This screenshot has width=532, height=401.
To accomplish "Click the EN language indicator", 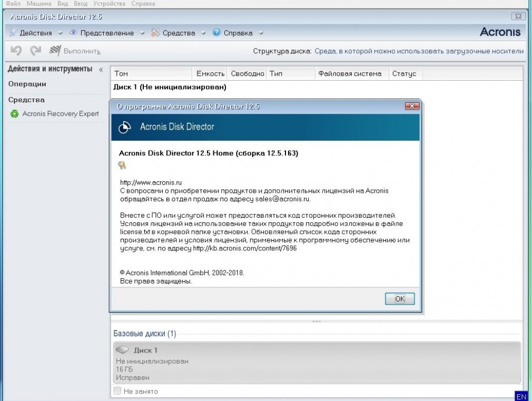I will pos(521,396).
